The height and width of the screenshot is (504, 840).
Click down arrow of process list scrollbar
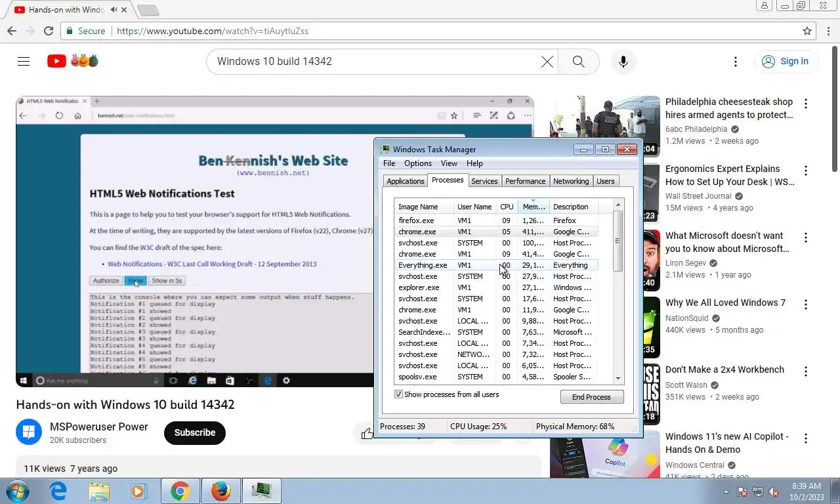click(x=618, y=379)
